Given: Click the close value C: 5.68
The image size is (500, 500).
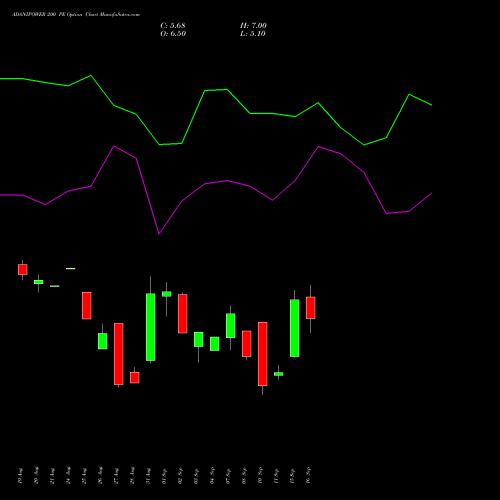Looking at the screenshot, I should (173, 26).
